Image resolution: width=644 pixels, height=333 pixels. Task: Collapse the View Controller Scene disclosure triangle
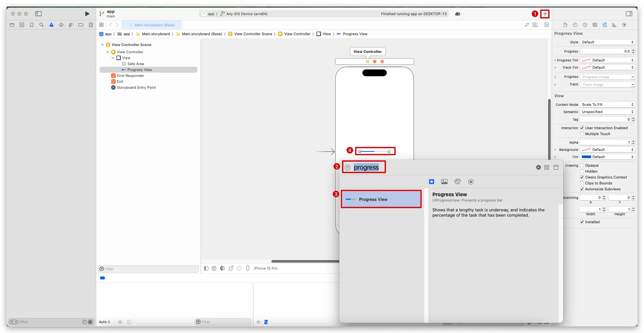pyautogui.click(x=103, y=45)
